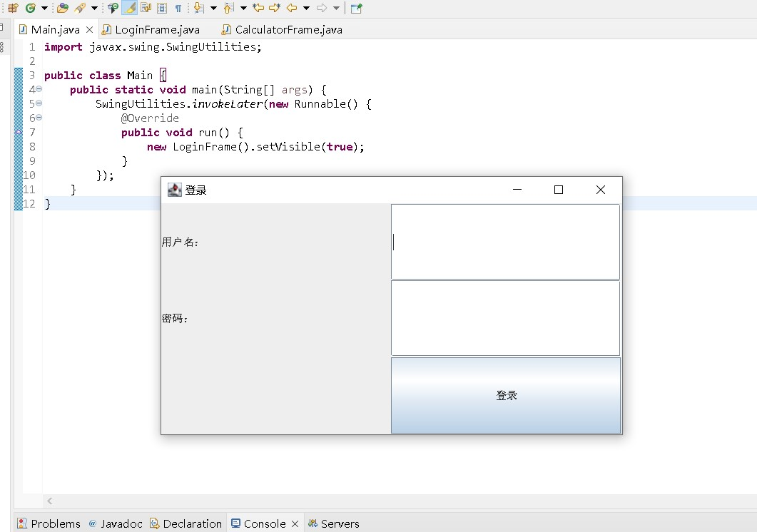Image resolution: width=757 pixels, height=532 pixels.
Task: Collapse the invokeLater fold at line 5
Action: coord(39,103)
